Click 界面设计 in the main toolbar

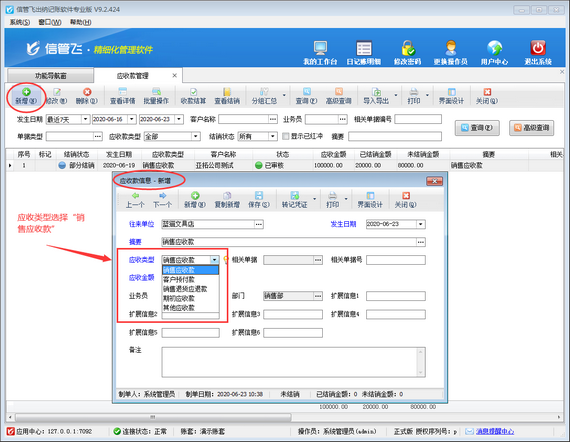[451, 96]
